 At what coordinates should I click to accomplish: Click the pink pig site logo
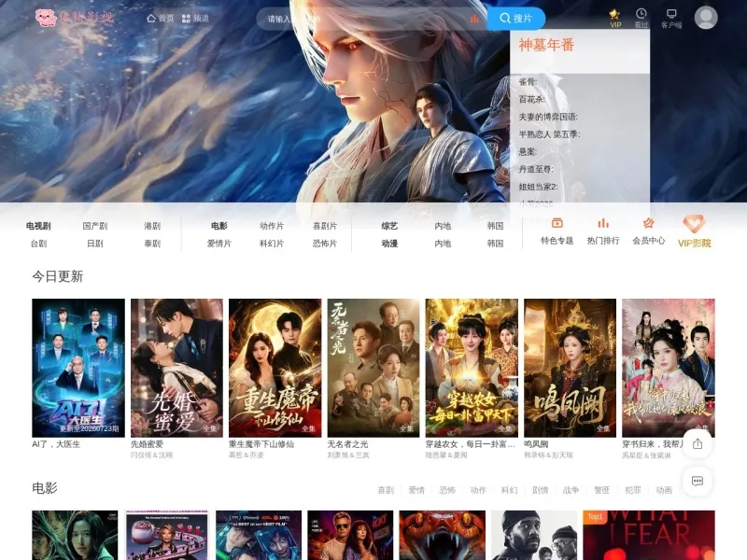point(46,18)
